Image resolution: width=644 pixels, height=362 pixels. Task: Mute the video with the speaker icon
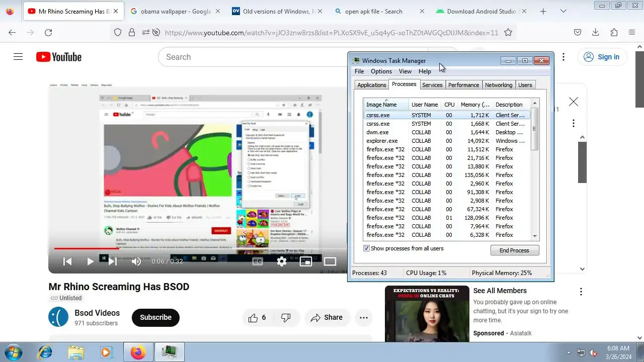[x=136, y=261]
